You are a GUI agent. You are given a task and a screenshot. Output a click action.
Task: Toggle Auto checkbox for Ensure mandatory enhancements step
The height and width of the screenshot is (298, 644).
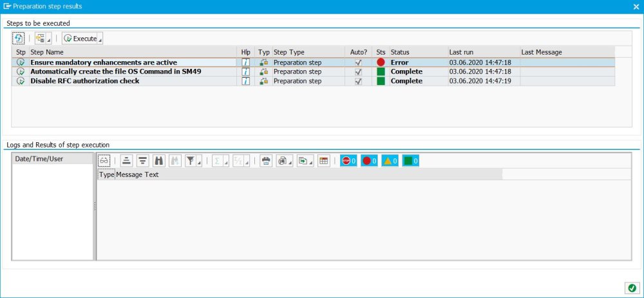(x=359, y=62)
